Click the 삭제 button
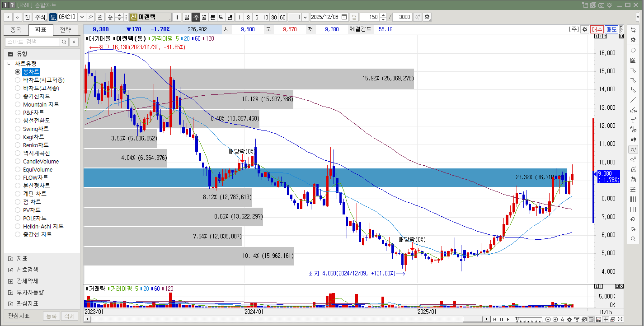The image size is (644, 326). tap(69, 316)
